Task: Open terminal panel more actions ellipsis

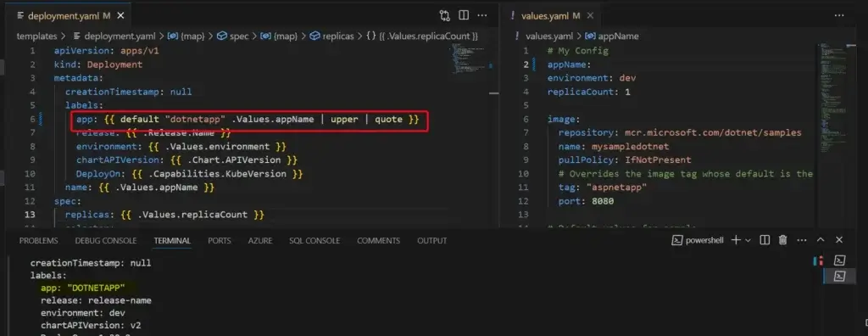Action: click(802, 240)
